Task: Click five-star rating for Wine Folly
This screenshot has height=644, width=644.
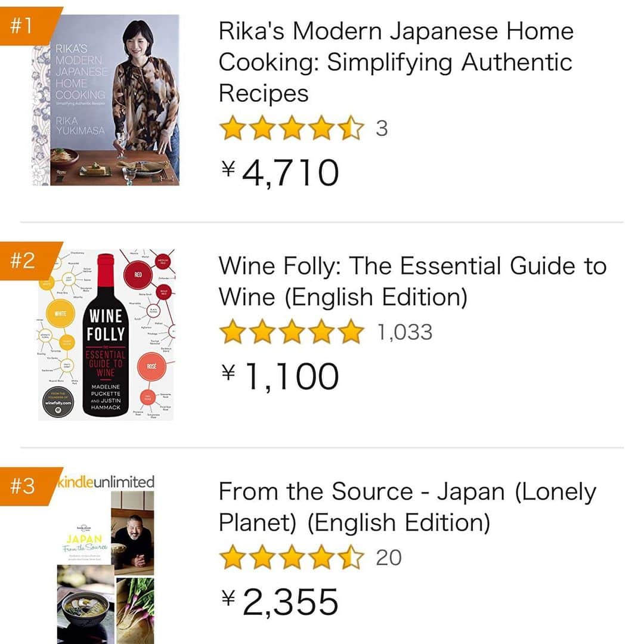Action: (x=292, y=332)
